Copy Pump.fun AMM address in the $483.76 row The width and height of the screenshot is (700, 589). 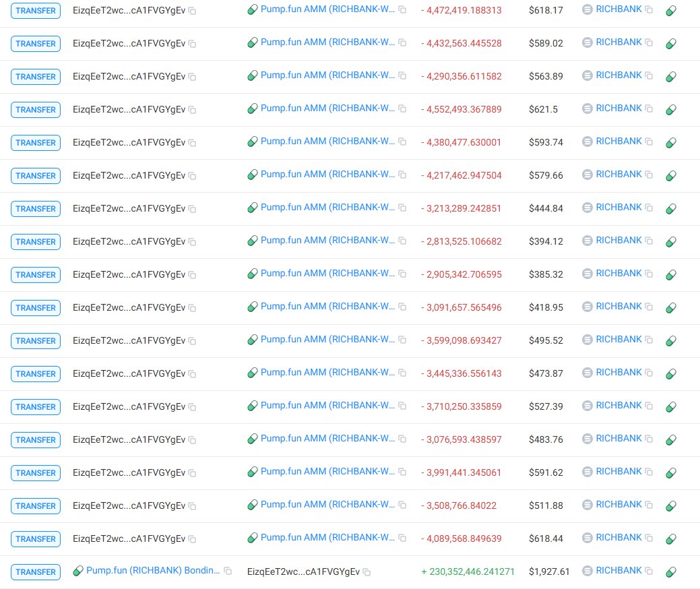[x=402, y=439]
